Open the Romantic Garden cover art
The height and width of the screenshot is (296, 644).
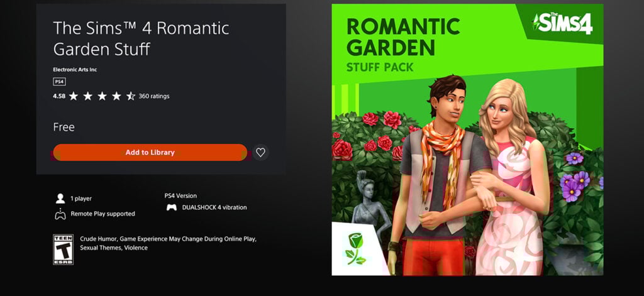tap(467, 140)
